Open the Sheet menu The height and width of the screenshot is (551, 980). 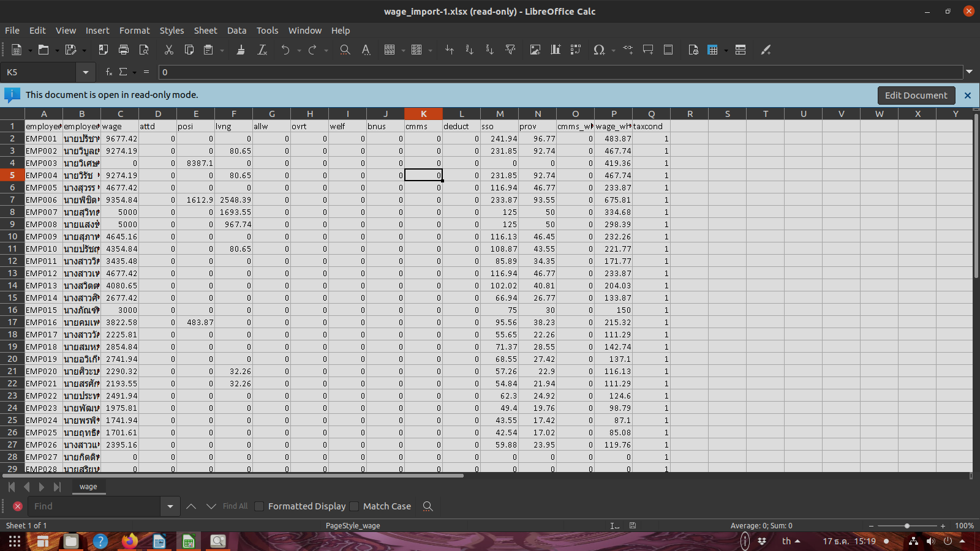(x=206, y=31)
